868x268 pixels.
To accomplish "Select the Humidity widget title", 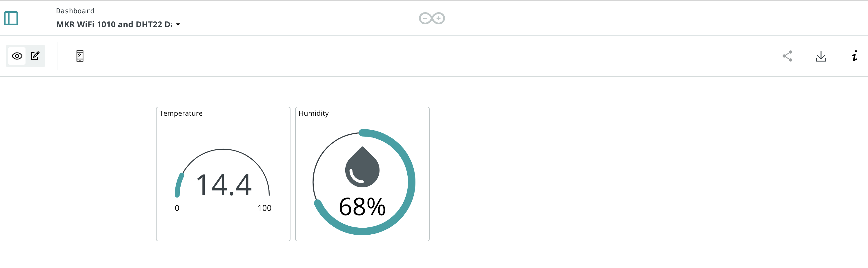I will [x=313, y=113].
